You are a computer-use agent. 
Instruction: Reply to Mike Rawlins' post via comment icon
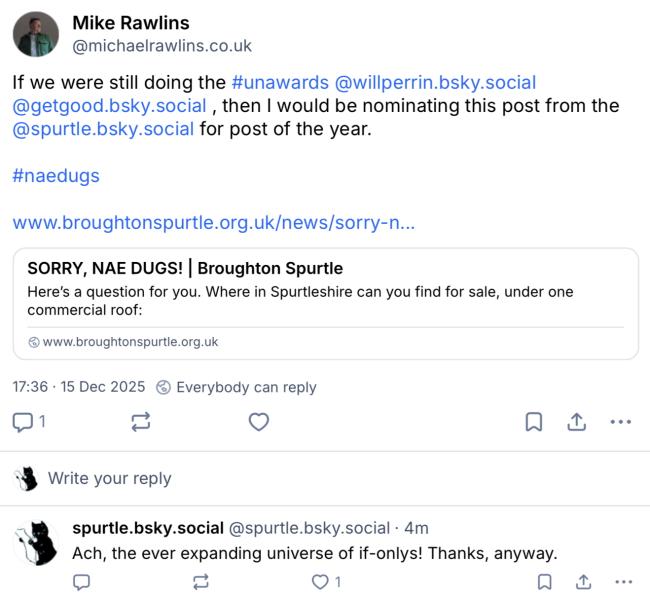coord(23,422)
